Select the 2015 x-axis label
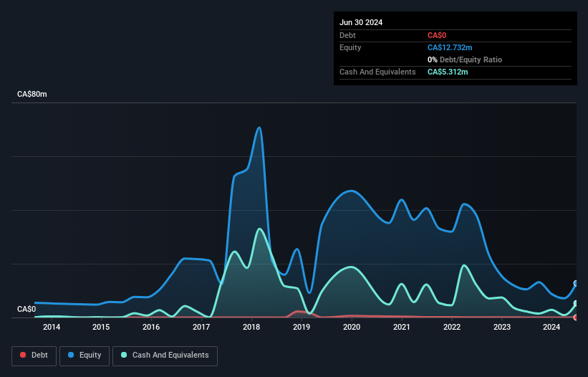This screenshot has height=377, width=588. tap(101, 327)
